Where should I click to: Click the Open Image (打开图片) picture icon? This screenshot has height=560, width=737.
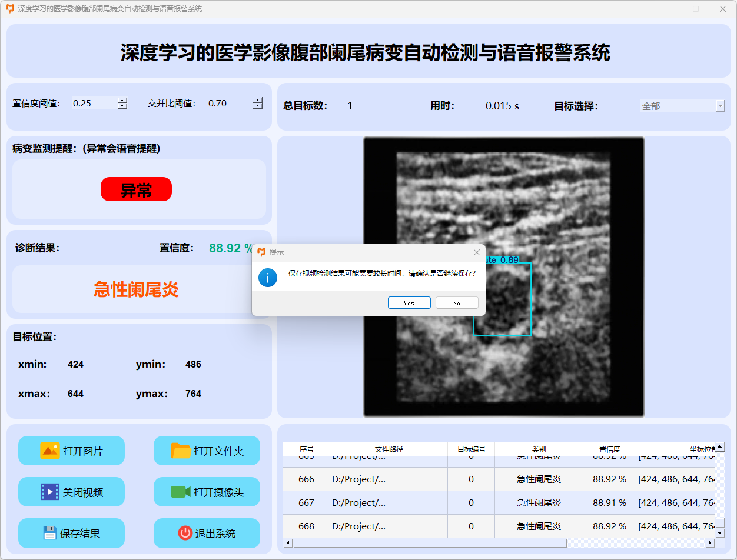coord(50,451)
